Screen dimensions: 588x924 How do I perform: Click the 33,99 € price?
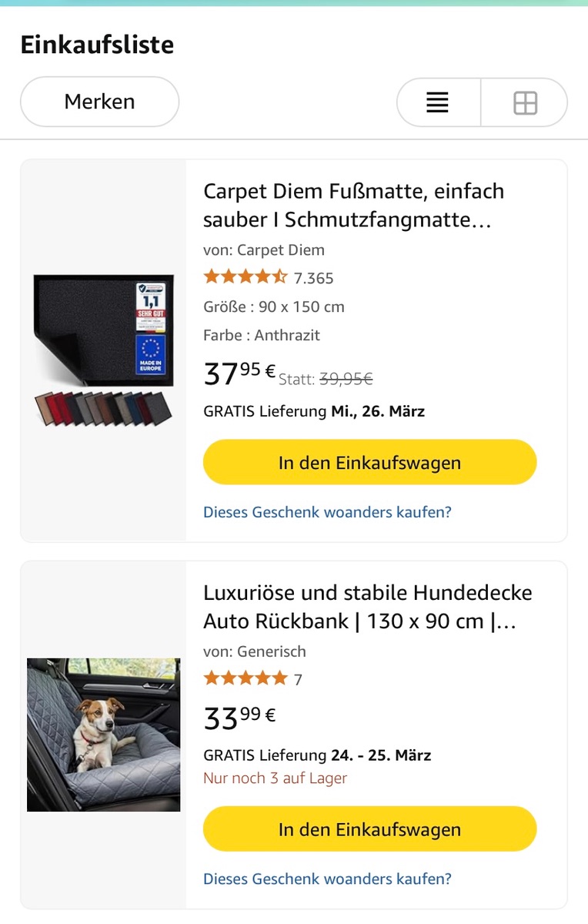239,718
